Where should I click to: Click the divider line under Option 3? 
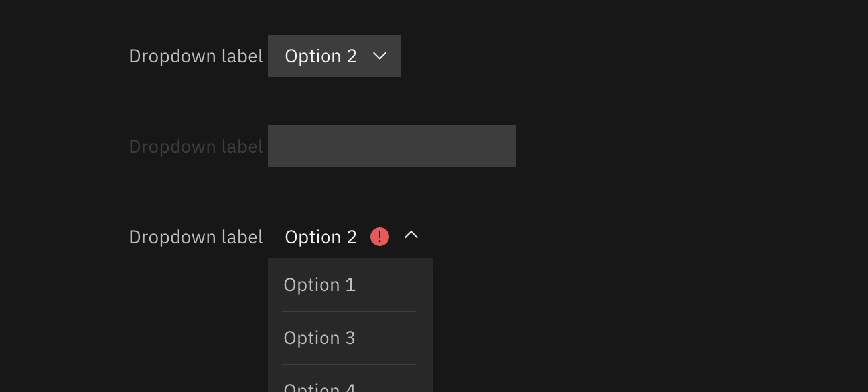(349, 364)
